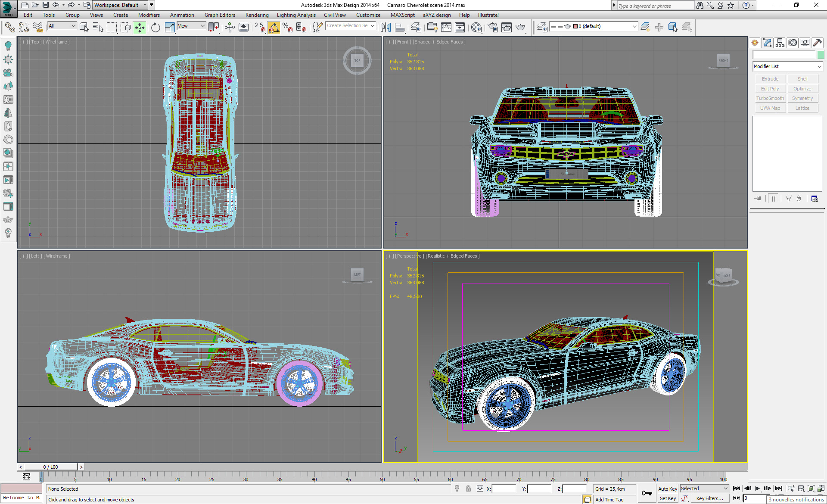Open the Undo history dropdown arrow
This screenshot has height=504, width=827.
63,5
